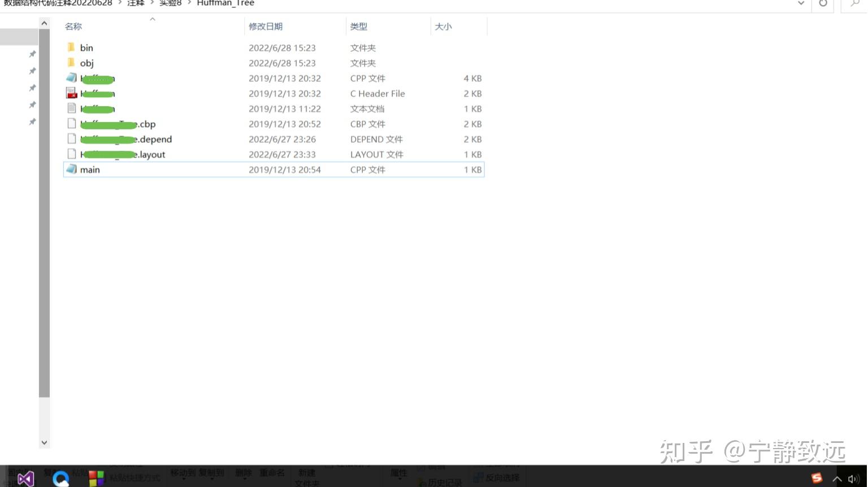The width and height of the screenshot is (868, 487).
Task: Expand the address bar dropdown arrow
Action: pyautogui.click(x=800, y=3)
